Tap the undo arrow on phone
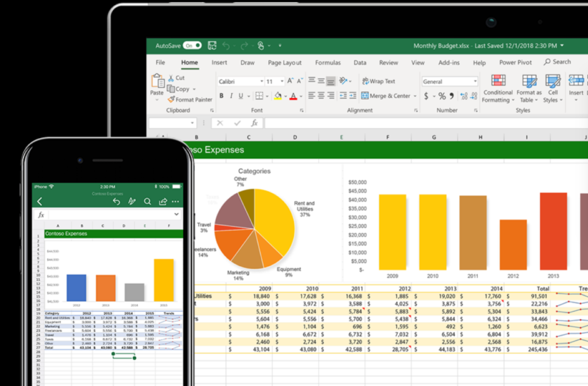This screenshot has height=386, width=588. (x=117, y=201)
